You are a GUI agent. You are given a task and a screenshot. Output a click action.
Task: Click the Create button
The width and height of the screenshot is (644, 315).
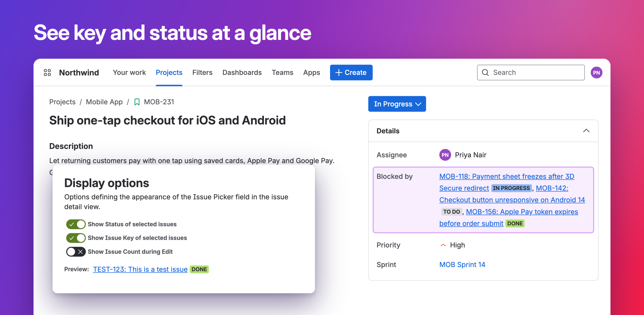[x=351, y=72]
